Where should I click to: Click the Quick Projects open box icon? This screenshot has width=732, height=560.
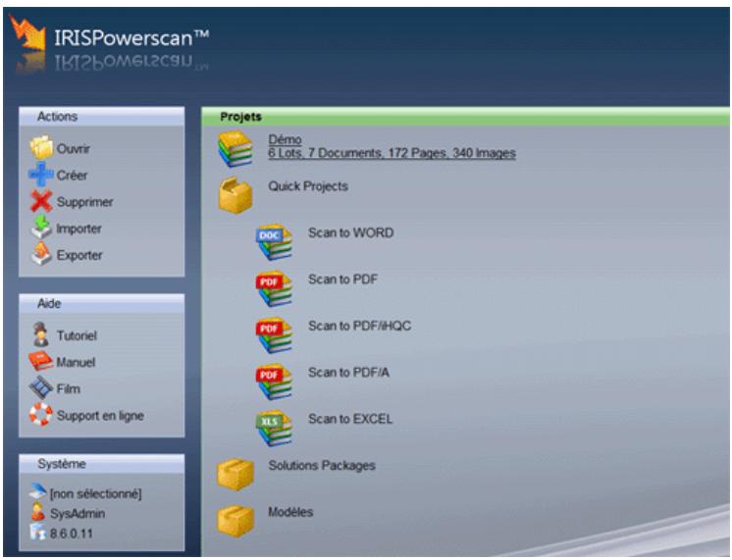coord(235,195)
